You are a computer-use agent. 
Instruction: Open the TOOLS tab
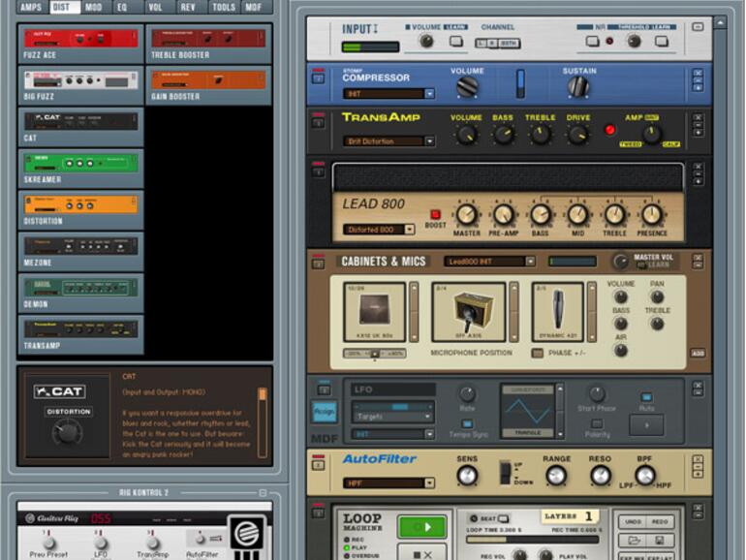(x=224, y=7)
